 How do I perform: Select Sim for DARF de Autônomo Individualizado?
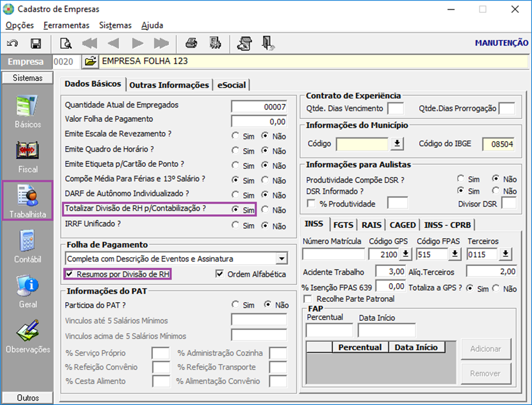(x=235, y=195)
